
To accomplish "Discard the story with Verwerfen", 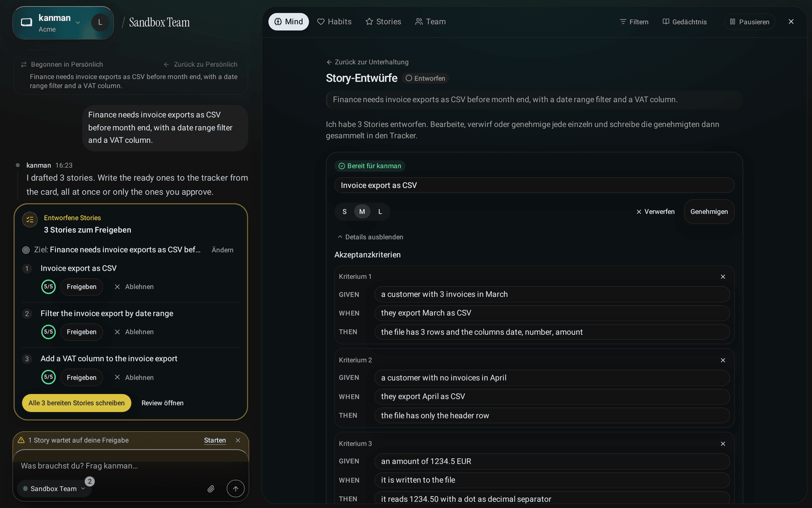I will point(655,212).
